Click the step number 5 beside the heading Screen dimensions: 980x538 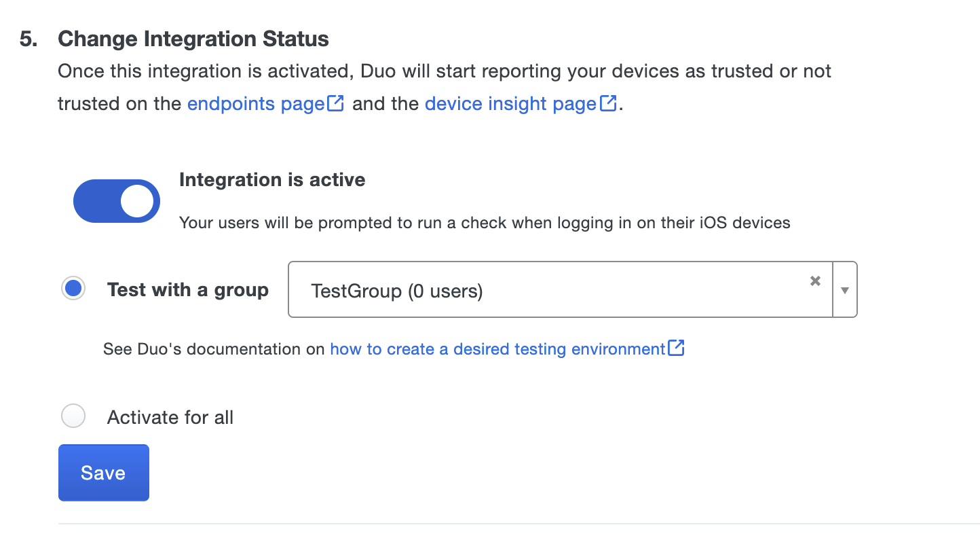pyautogui.click(x=29, y=39)
